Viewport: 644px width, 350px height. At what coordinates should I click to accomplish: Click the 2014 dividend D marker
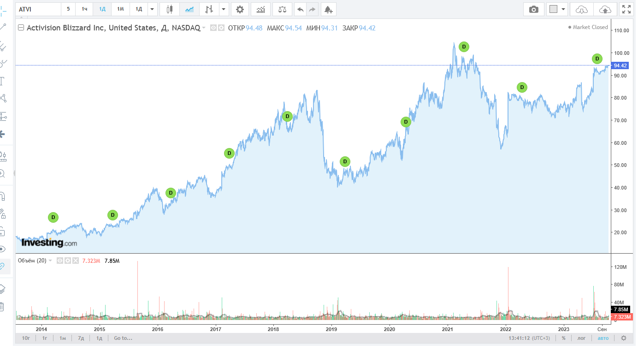pos(53,217)
